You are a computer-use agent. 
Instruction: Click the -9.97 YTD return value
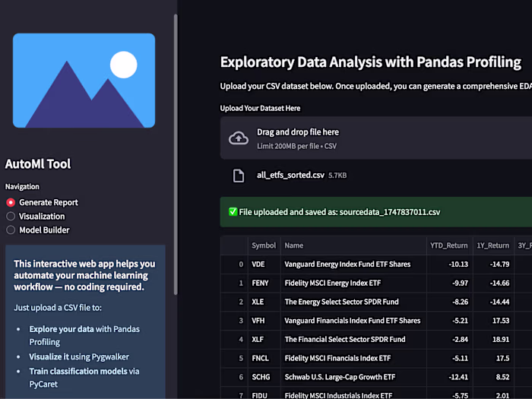click(460, 283)
